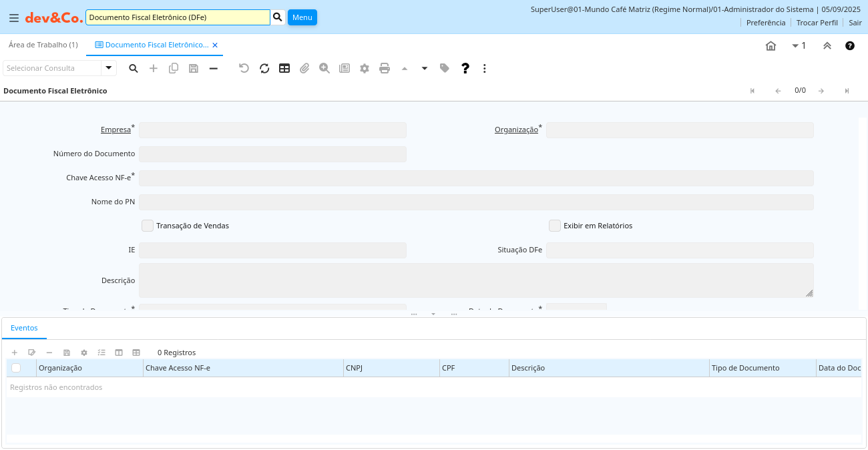Viewport: 868px width, 450px height.
Task: Click the blue Menu button
Action: point(302,17)
